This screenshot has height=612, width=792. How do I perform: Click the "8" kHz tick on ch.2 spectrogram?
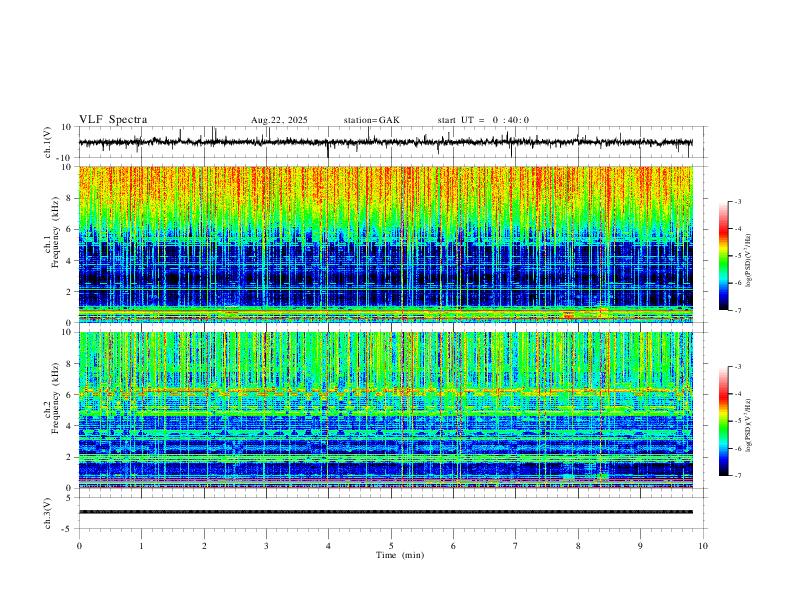69,364
